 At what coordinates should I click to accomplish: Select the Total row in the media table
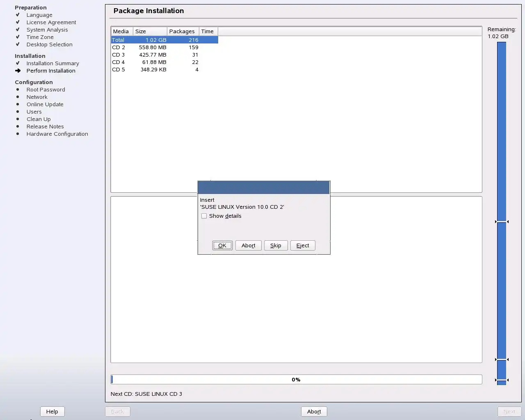(164, 40)
